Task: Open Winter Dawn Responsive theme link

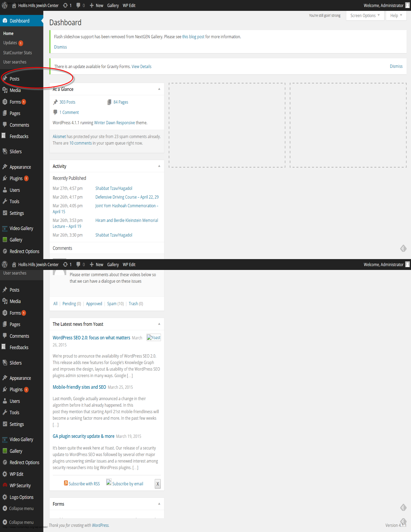Action: pyautogui.click(x=114, y=123)
